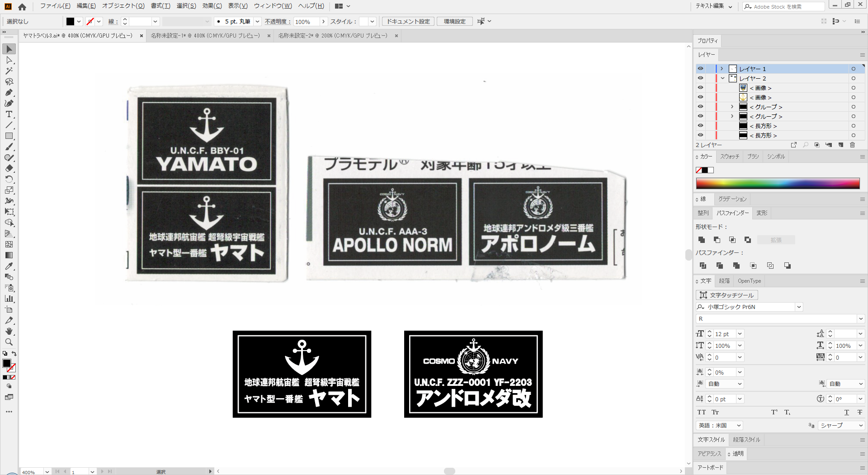Enable Superscript text style
868x475 pixels.
774,412
